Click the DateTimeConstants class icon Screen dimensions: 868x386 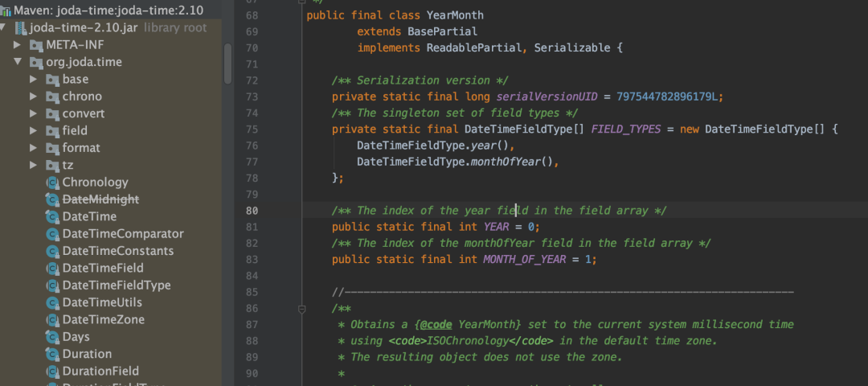[x=52, y=251]
